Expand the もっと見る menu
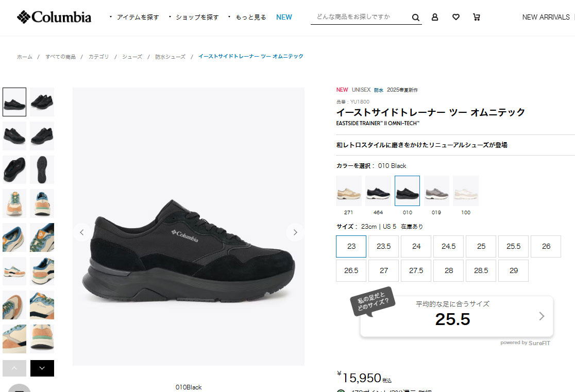The height and width of the screenshot is (392, 575). 247,17
